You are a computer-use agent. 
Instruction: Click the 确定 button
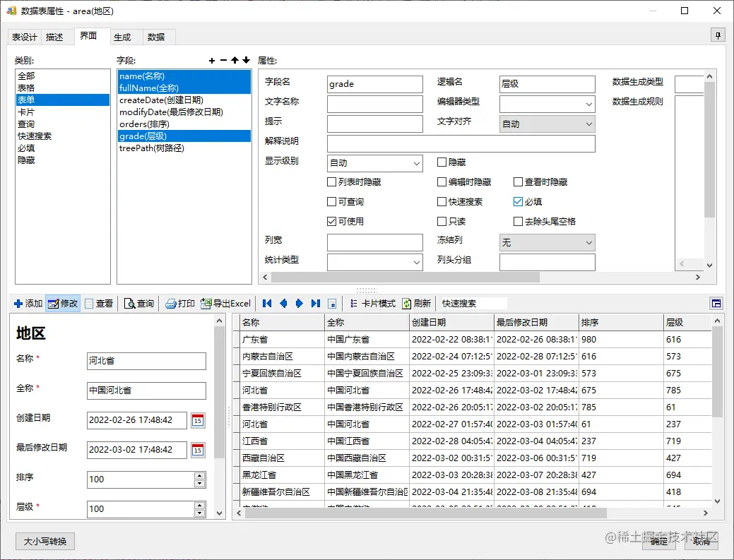658,542
